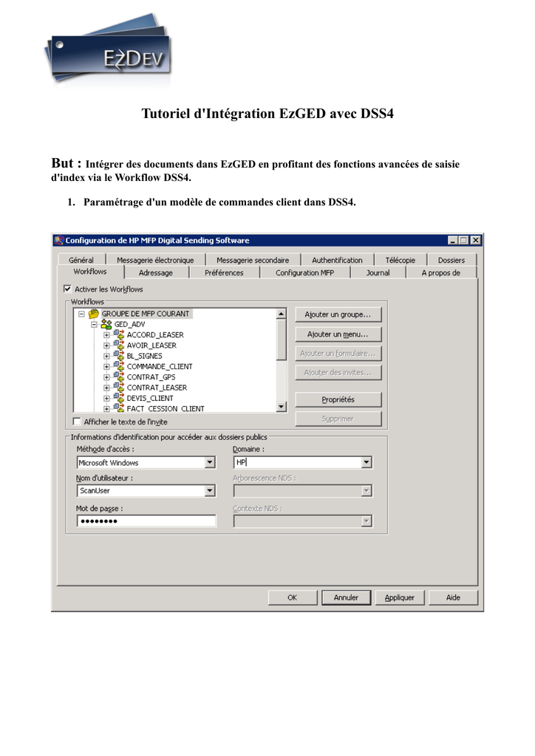Expand the DEVIS_CLIENT node

106,398
